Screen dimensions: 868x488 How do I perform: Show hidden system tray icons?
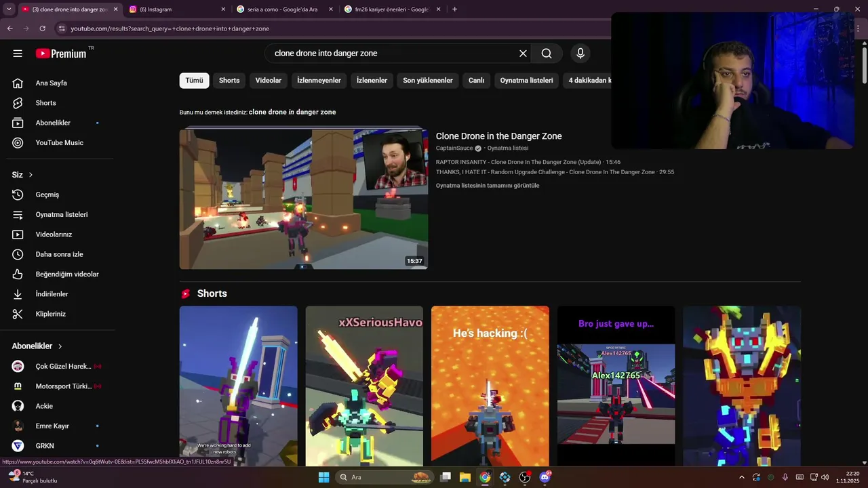pyautogui.click(x=741, y=477)
